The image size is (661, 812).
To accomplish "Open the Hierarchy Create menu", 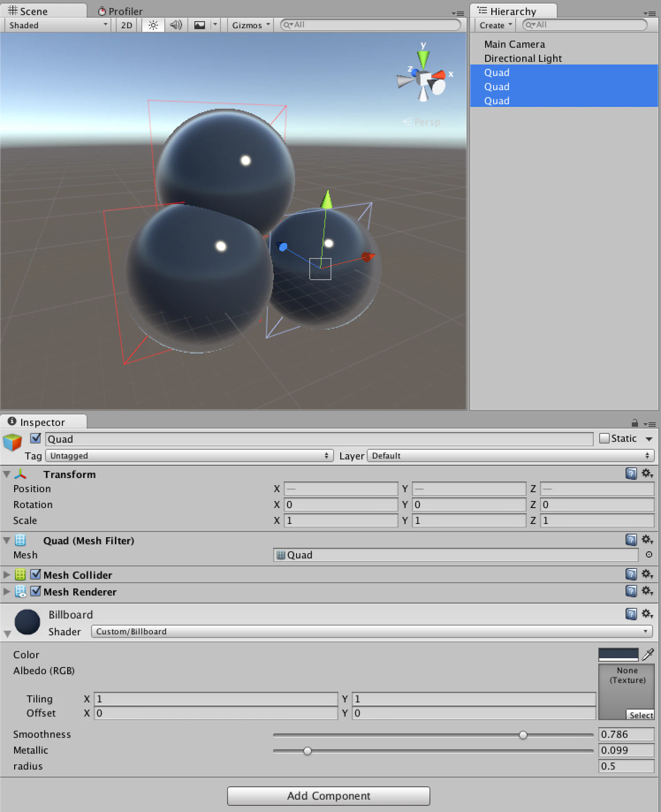I will pos(495,25).
